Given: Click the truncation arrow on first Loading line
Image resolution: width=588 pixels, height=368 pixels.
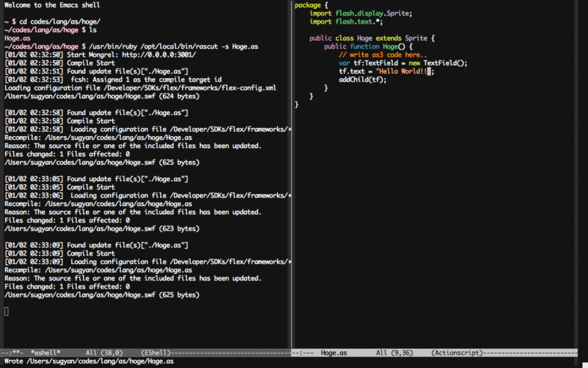Looking at the screenshot, I should pyautogui.click(x=290, y=130).
